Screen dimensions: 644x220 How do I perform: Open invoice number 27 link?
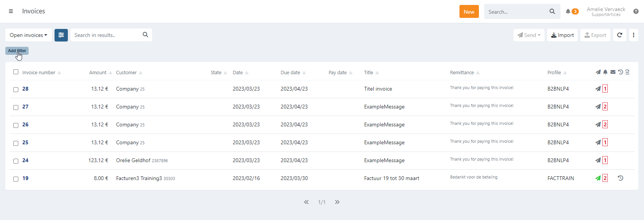(25, 107)
